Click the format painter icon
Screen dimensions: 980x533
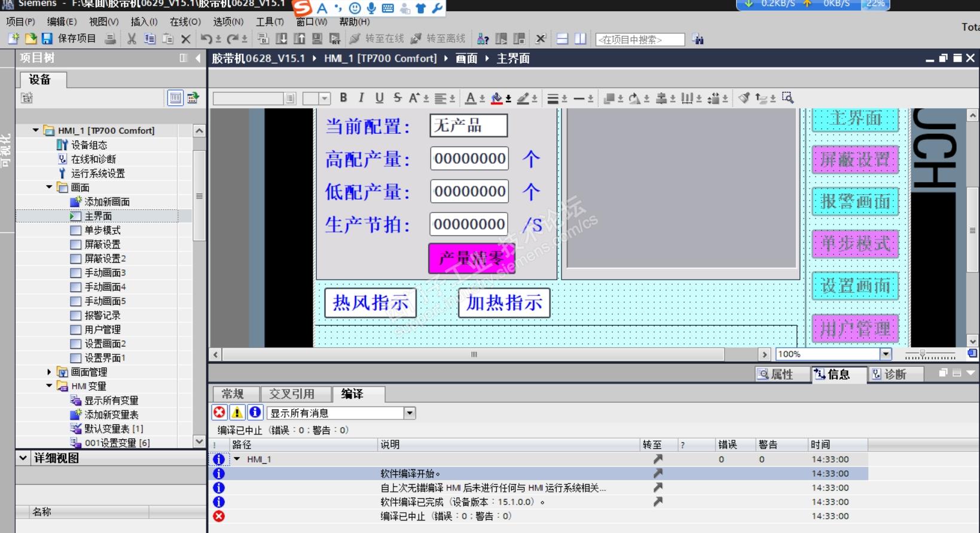pyautogui.click(x=744, y=98)
